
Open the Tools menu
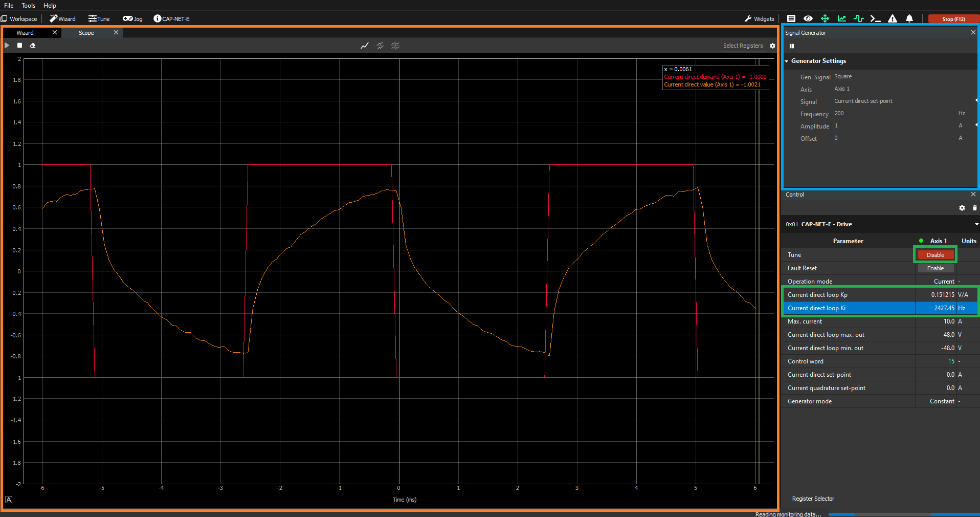pyautogui.click(x=28, y=6)
